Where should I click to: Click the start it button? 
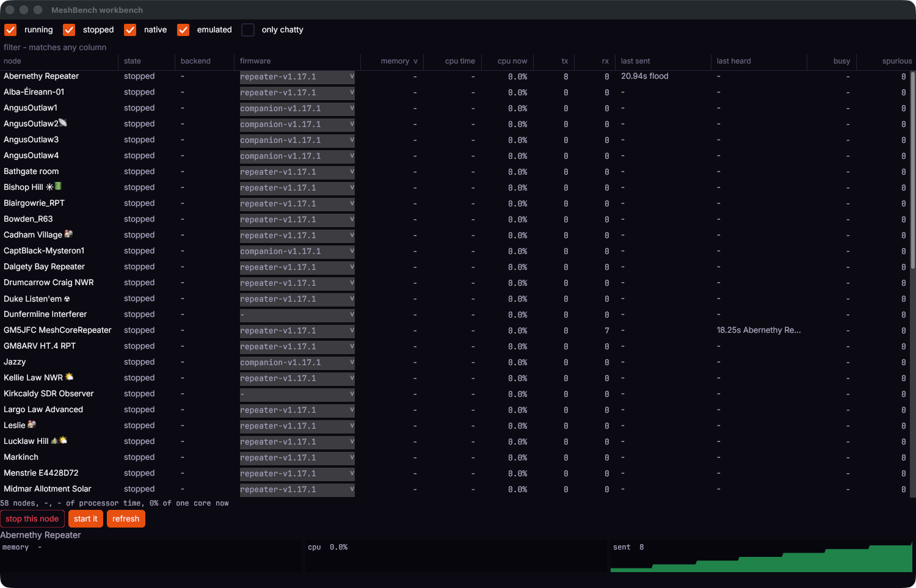pos(85,519)
